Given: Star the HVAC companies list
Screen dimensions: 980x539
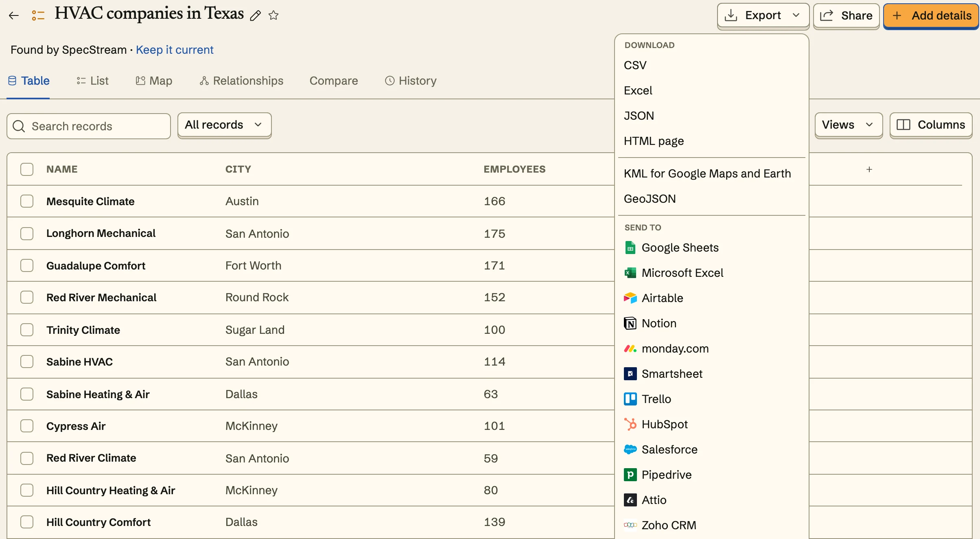Looking at the screenshot, I should click(x=273, y=15).
